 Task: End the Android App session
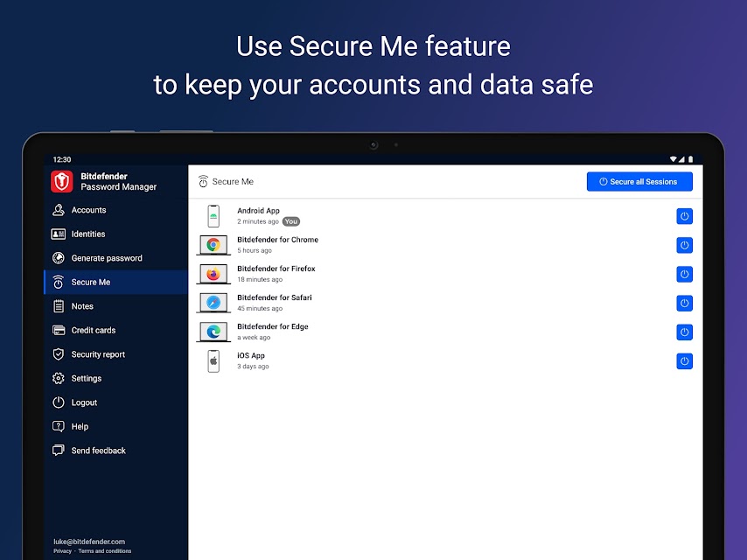684,216
